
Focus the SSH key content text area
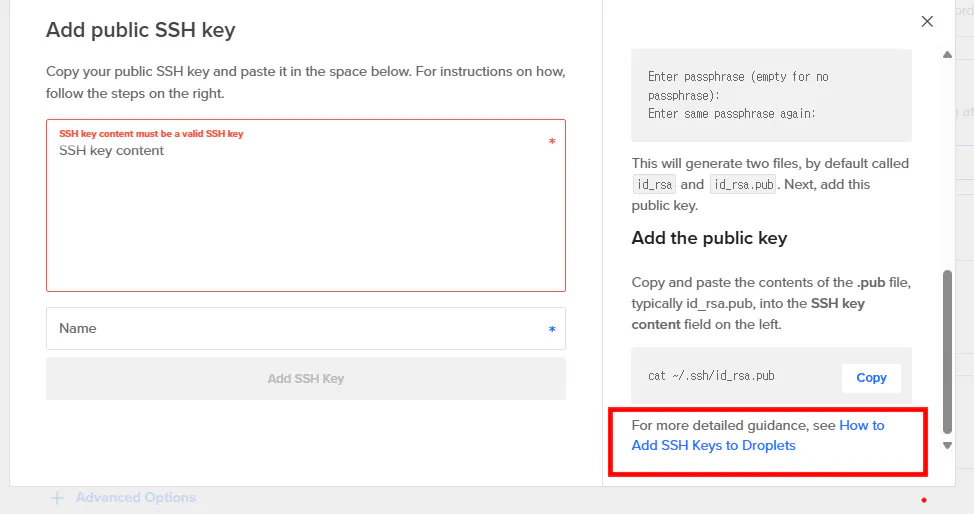coord(305,215)
